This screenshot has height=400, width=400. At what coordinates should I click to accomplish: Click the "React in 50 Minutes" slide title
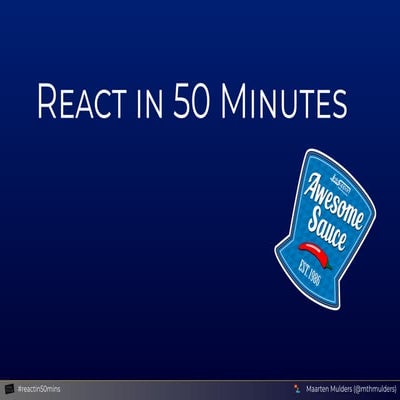[x=192, y=101]
